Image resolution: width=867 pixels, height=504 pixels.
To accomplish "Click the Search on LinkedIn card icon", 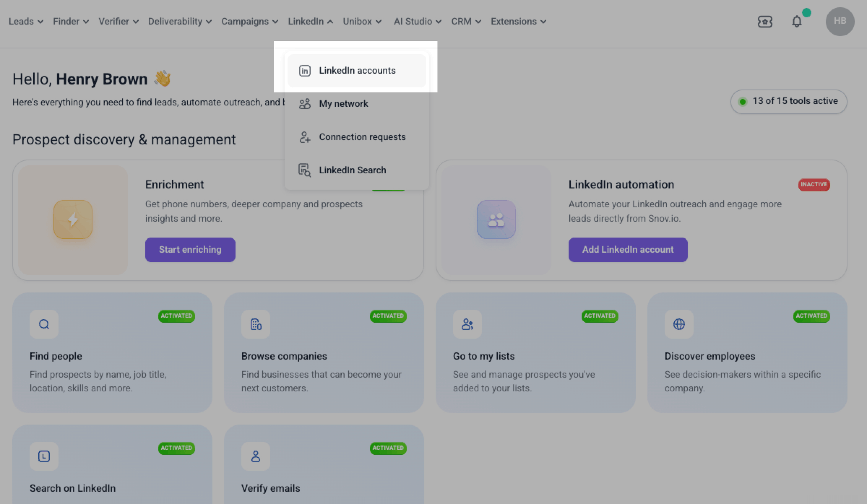I will [x=44, y=456].
